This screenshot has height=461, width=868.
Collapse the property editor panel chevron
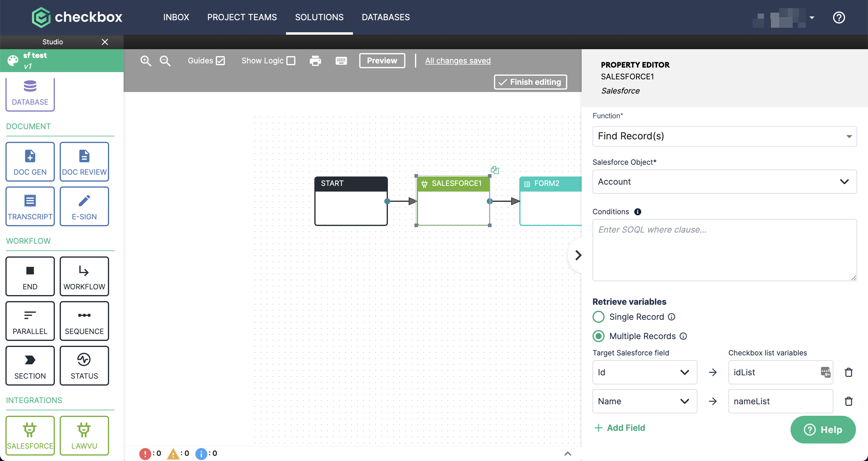578,255
